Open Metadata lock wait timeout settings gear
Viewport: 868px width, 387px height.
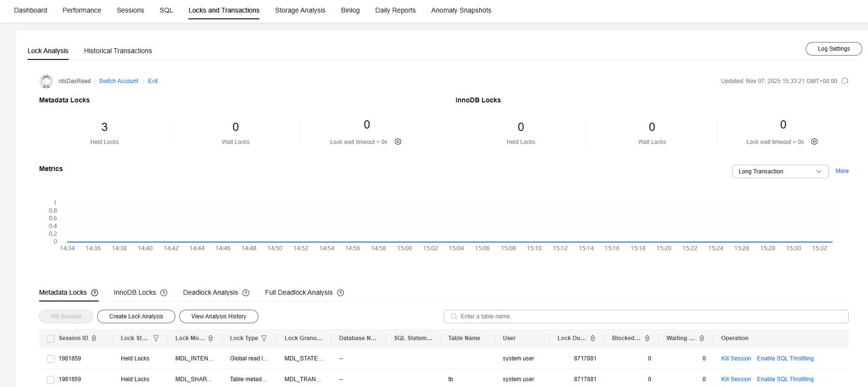point(398,142)
